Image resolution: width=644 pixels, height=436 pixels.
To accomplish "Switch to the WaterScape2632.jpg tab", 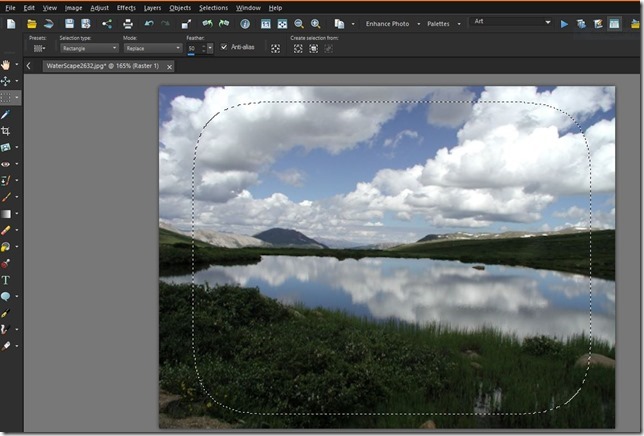I will tap(101, 66).
